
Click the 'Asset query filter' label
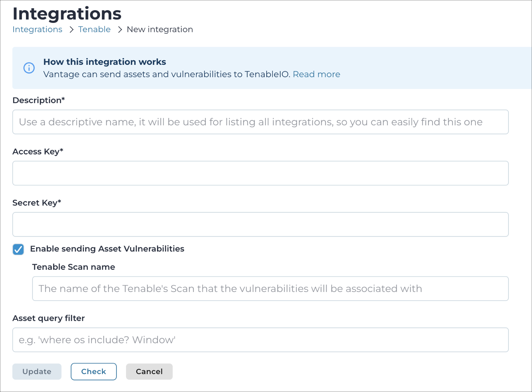coord(49,318)
